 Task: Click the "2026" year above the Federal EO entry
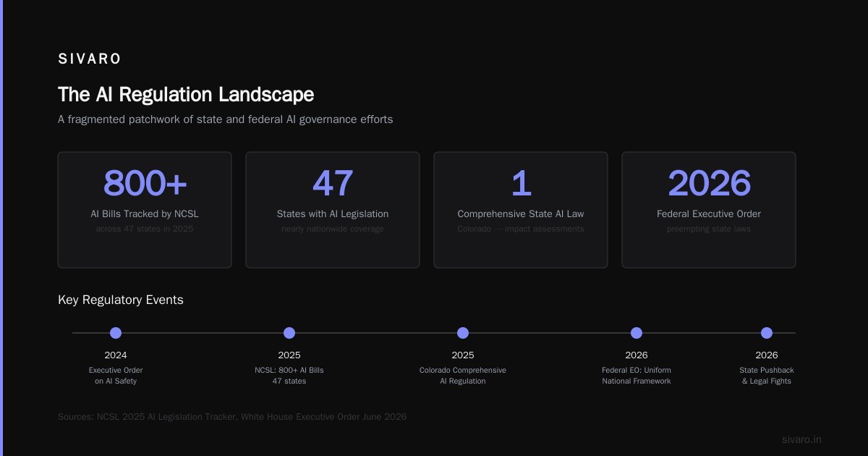[637, 355]
